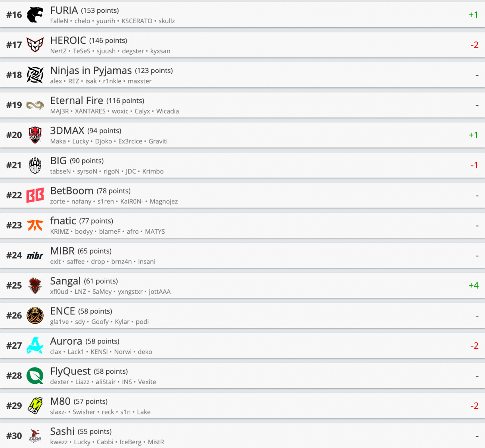Expand the #24 MIBR ranking row
Screen dimensions: 485x448
pos(242,256)
